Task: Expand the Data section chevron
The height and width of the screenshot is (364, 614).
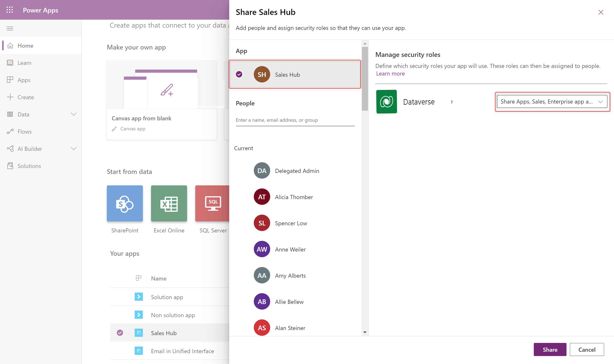Action: tap(74, 114)
